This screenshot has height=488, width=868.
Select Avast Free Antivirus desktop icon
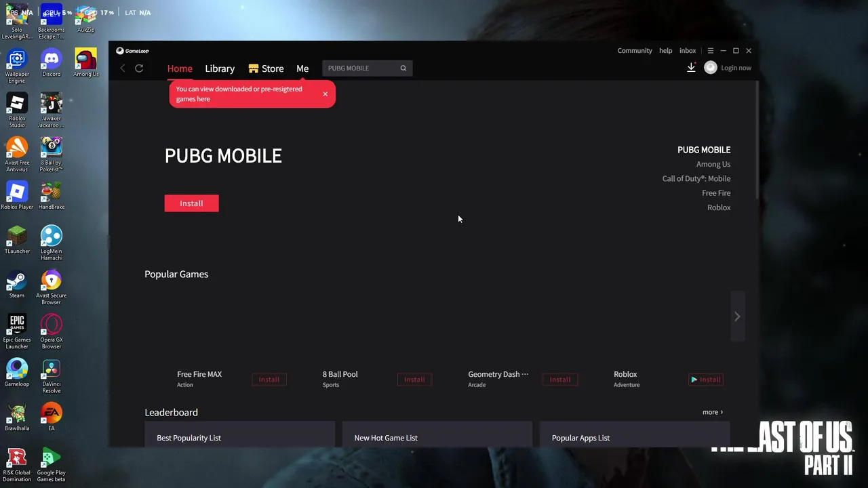click(x=17, y=155)
